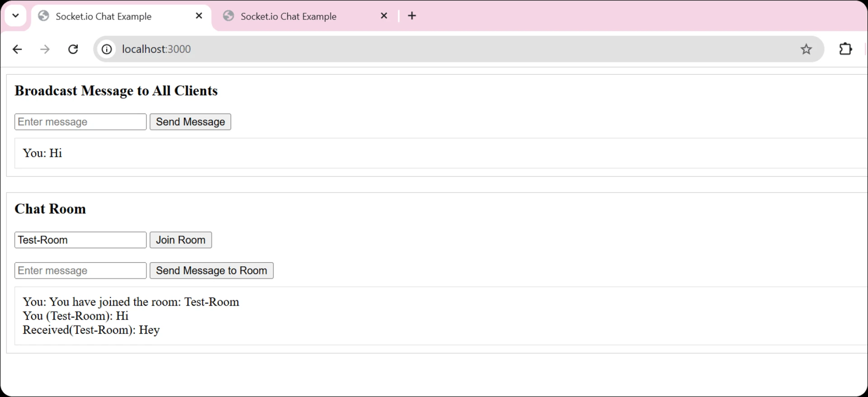Close the second Socket.io Chat Example tab

coord(384,16)
